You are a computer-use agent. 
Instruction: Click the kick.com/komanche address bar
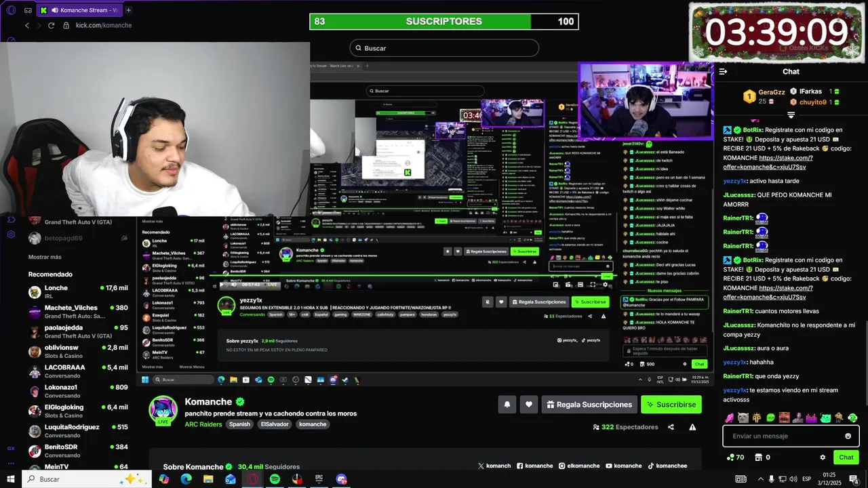click(x=104, y=25)
